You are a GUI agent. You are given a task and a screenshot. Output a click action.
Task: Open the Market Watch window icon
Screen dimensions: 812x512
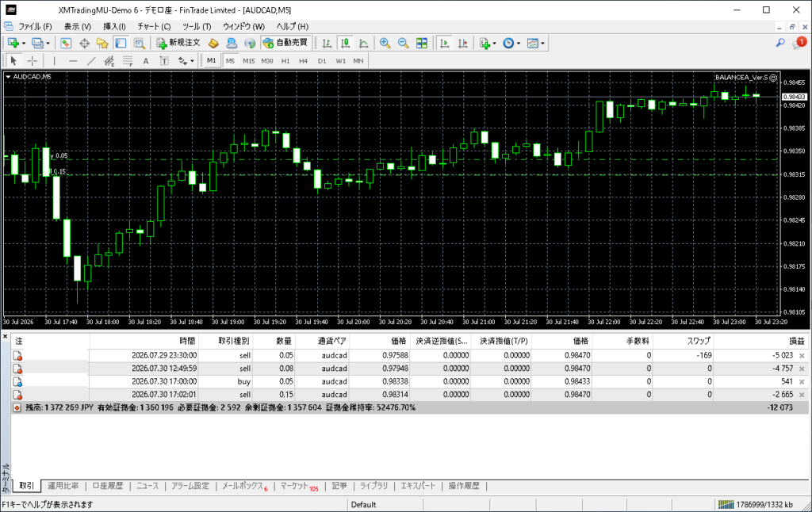pos(66,43)
